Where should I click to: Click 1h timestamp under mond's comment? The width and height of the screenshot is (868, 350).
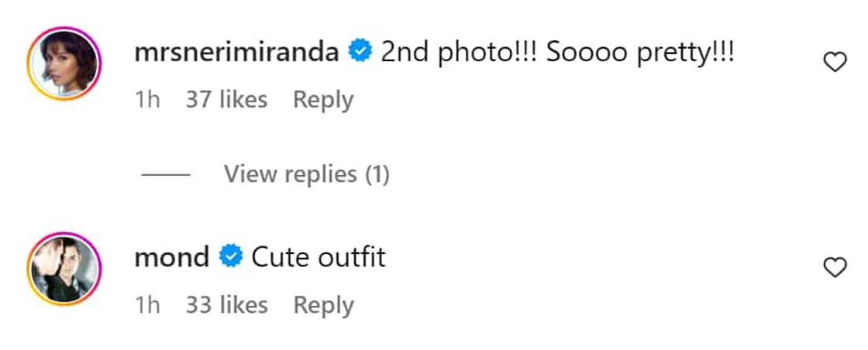point(147,305)
